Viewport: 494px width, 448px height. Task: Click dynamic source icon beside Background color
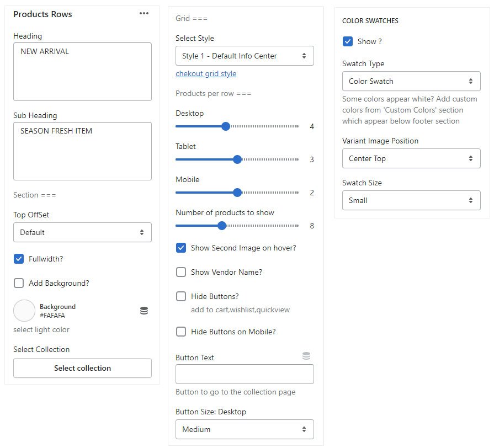pos(144,311)
